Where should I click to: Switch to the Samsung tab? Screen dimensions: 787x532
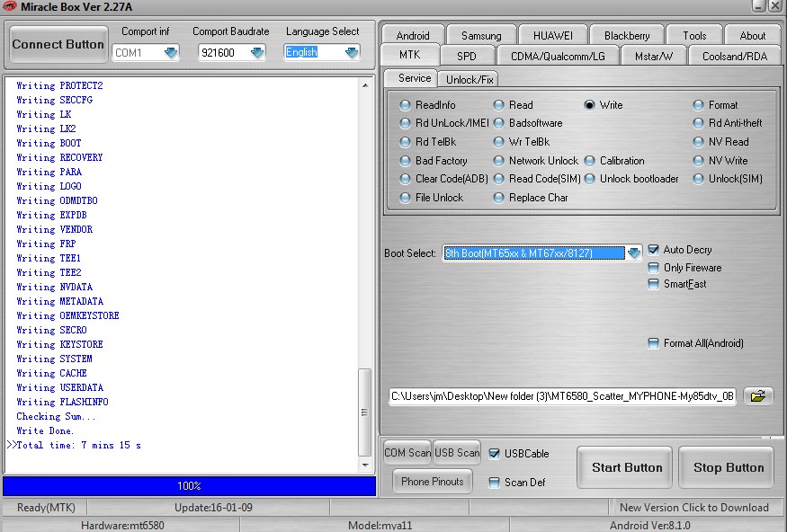pos(481,35)
